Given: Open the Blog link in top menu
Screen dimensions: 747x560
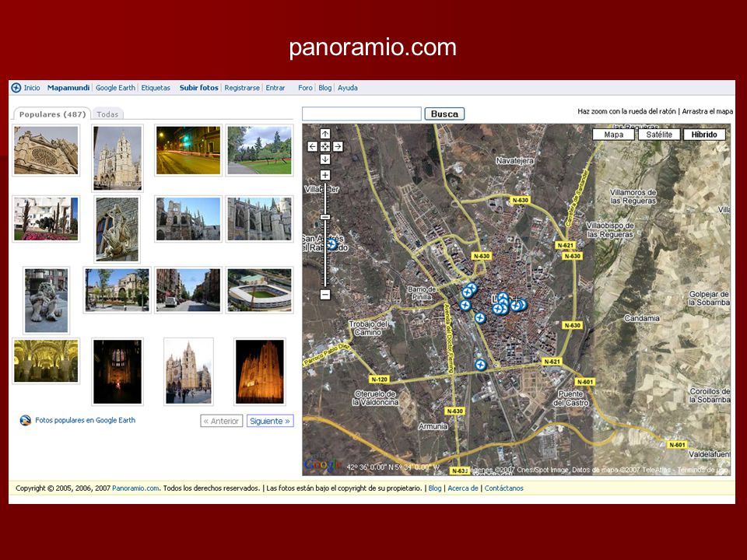Looking at the screenshot, I should point(325,88).
